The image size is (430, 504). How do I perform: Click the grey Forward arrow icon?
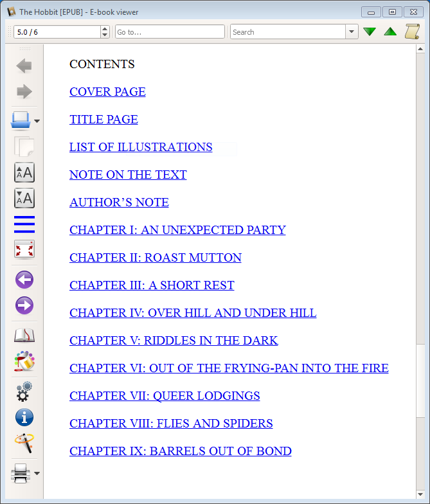click(x=24, y=91)
